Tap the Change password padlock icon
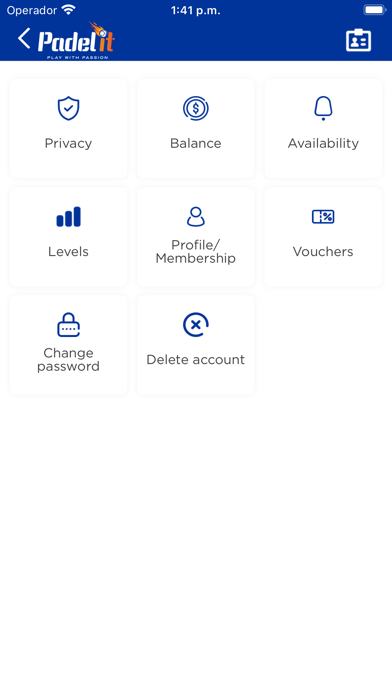Image resolution: width=392 pixels, height=696 pixels. click(x=68, y=324)
